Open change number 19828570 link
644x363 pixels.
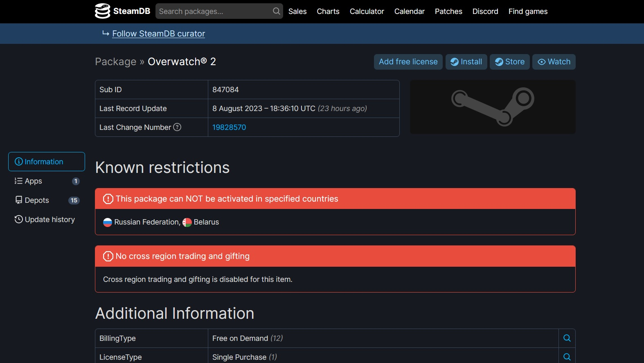[229, 127]
